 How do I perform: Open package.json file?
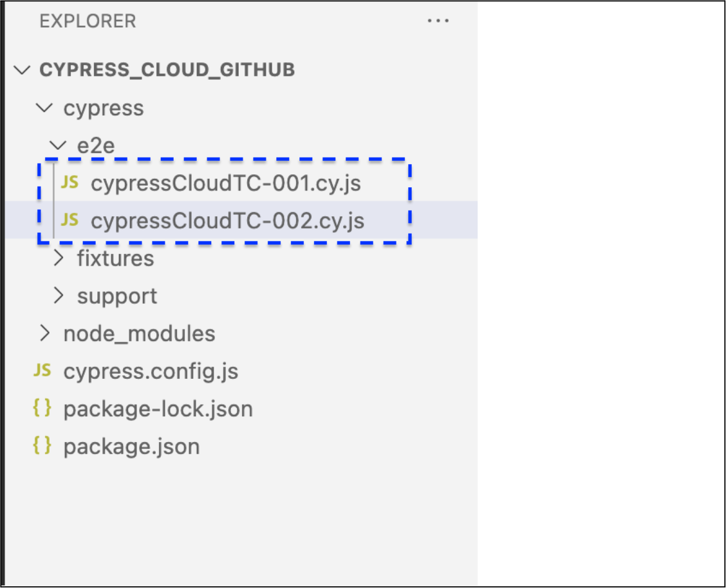tap(131, 446)
